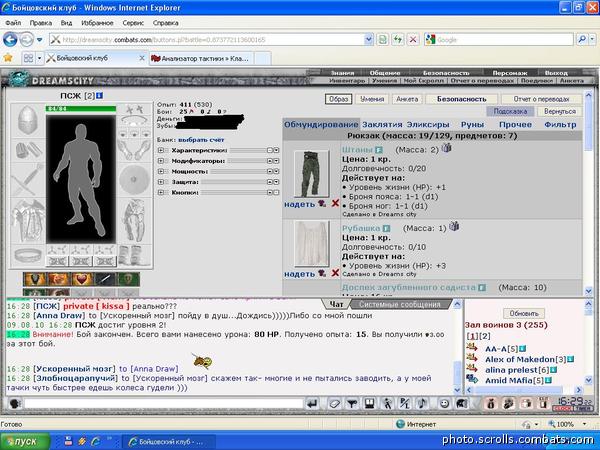Delete Рубашка with the red X
This screenshot has width=600, height=450.
click(x=335, y=273)
